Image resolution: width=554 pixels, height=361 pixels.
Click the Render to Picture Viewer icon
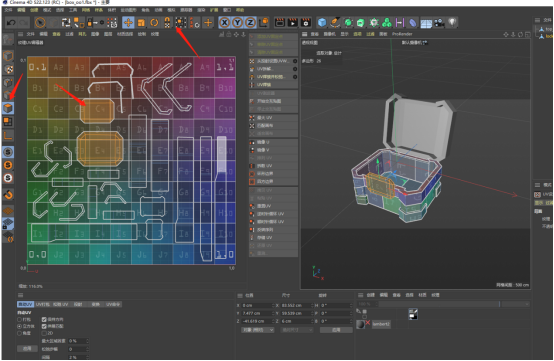(x=293, y=23)
